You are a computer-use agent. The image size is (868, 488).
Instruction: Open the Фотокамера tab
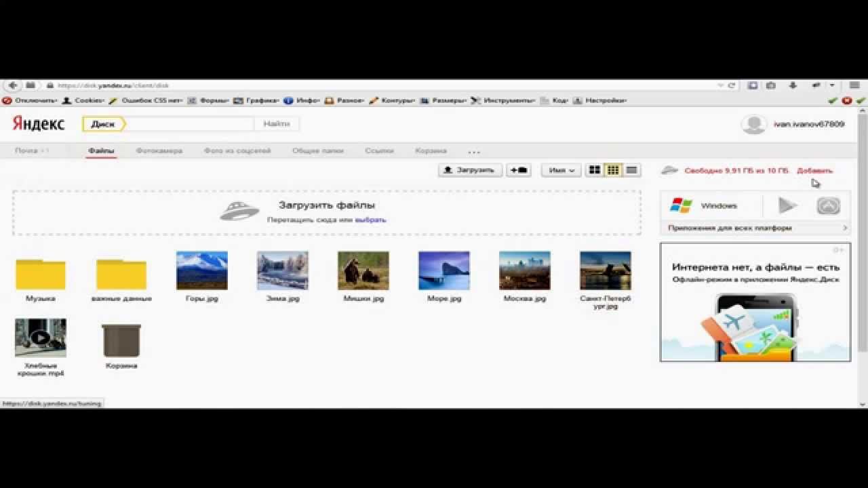pyautogui.click(x=159, y=150)
